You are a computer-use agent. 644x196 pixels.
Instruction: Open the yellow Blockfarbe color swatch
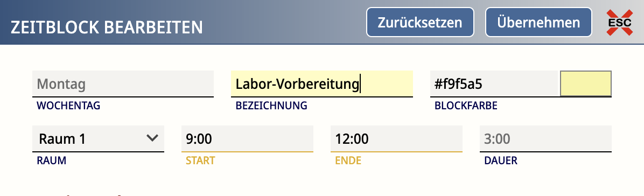586,83
